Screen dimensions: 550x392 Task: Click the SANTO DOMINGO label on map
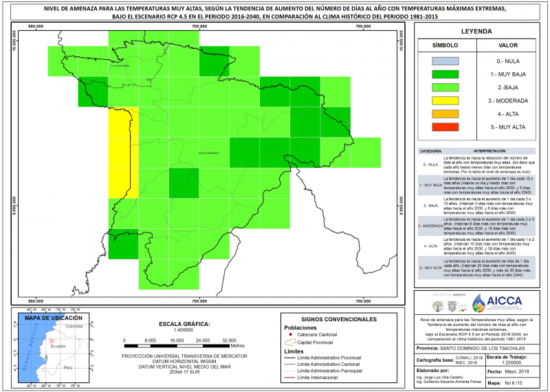[x=208, y=153]
